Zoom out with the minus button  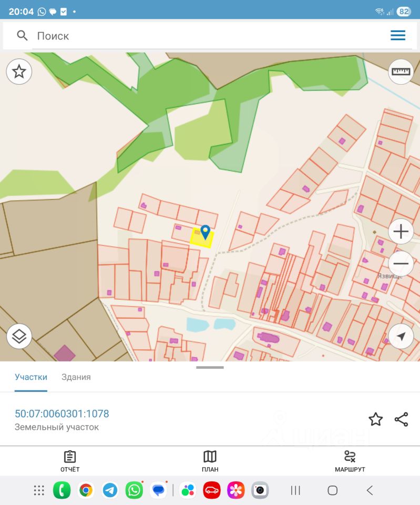pyautogui.click(x=401, y=264)
